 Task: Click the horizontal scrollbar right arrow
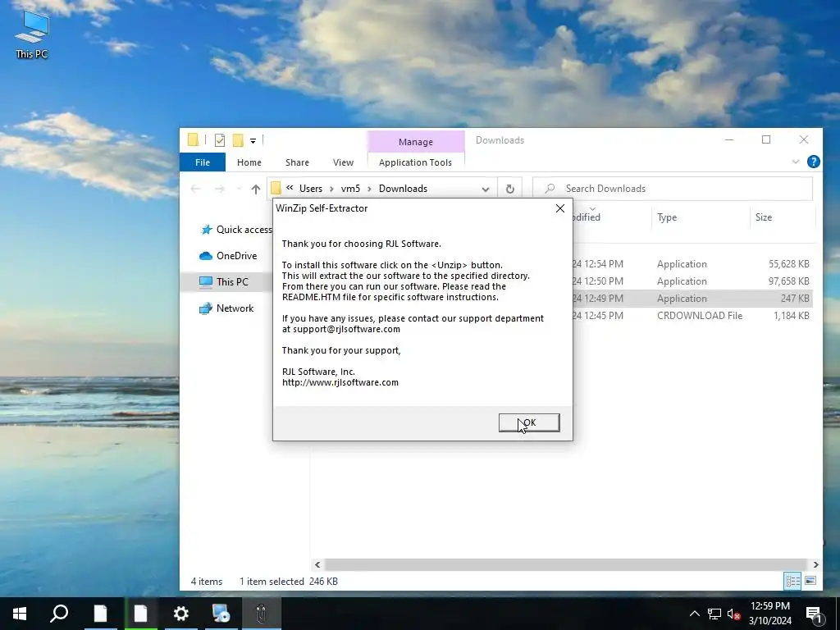coord(815,564)
